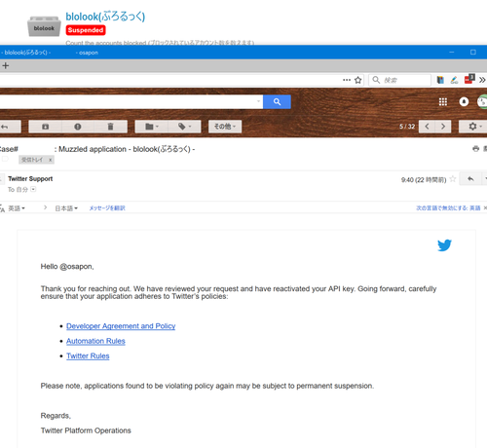
Task: Change target language 日本語 dropdown
Action: (x=66, y=208)
